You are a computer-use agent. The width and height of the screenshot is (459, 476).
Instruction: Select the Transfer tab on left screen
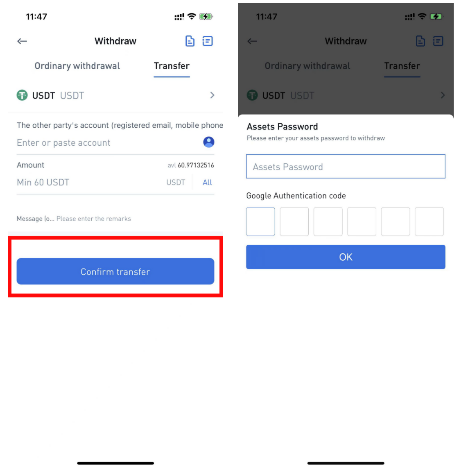(172, 66)
